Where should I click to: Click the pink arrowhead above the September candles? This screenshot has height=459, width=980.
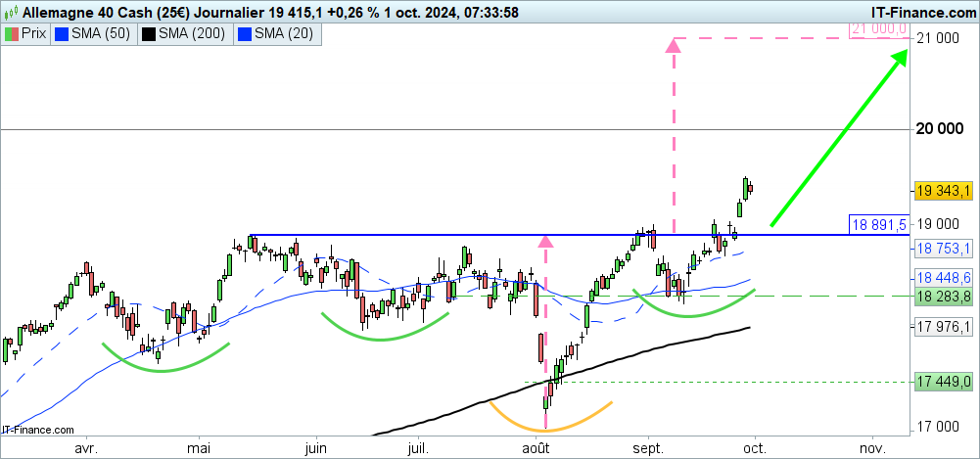[x=674, y=44]
